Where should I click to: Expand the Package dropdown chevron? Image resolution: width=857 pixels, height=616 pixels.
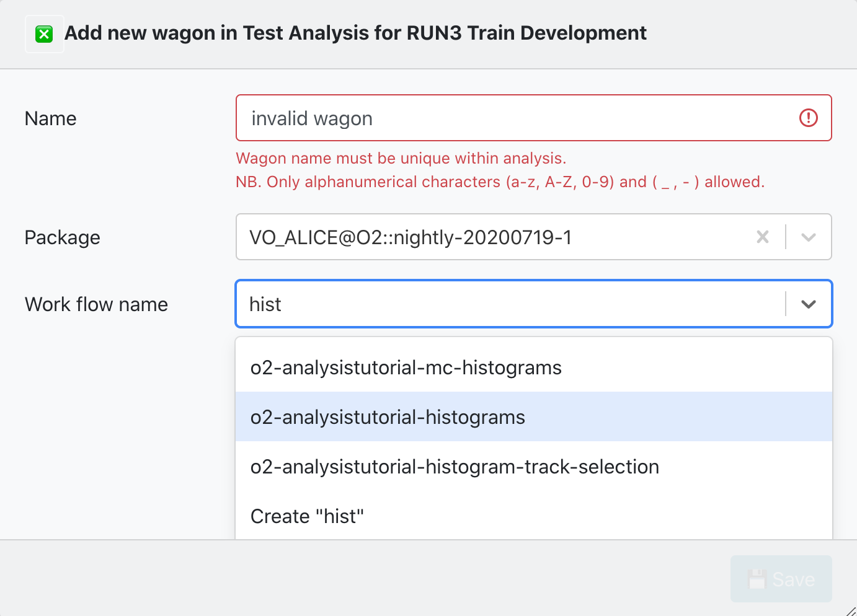pos(808,237)
